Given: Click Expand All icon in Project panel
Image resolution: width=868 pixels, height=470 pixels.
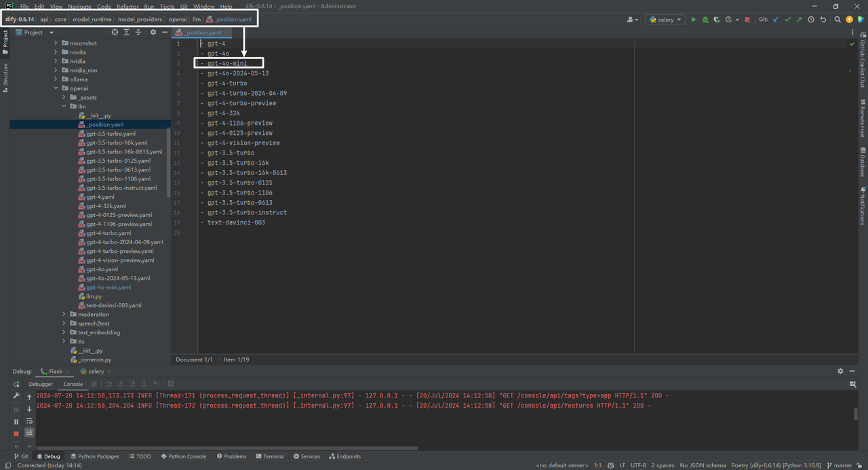Looking at the screenshot, I should 127,33.
